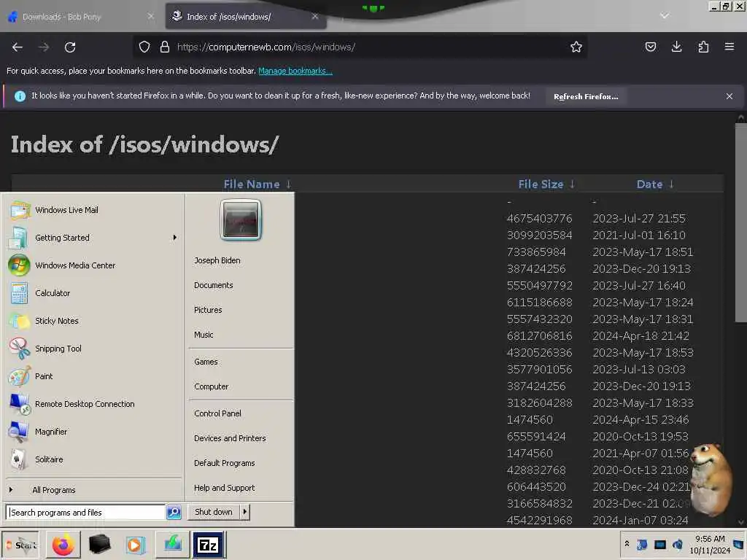
Task: Reload the page with the refresh icon
Action: [x=70, y=47]
